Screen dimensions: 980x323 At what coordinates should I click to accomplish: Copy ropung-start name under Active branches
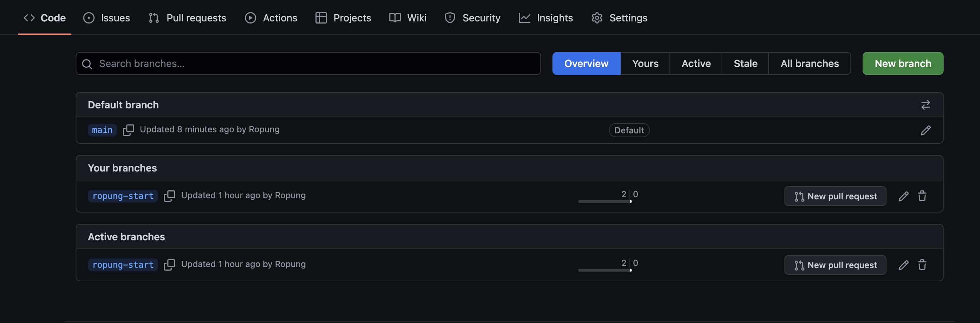point(169,265)
